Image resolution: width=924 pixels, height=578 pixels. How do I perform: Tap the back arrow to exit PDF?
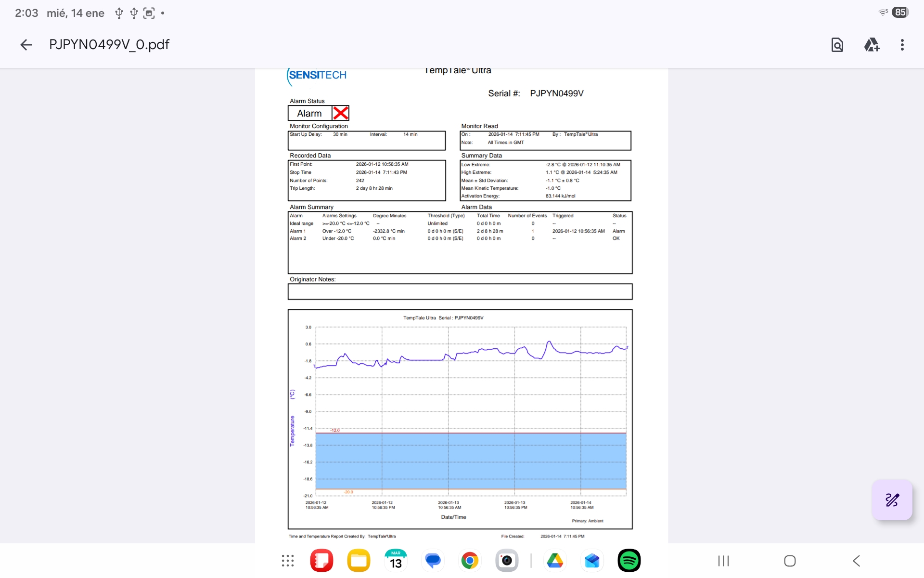26,45
